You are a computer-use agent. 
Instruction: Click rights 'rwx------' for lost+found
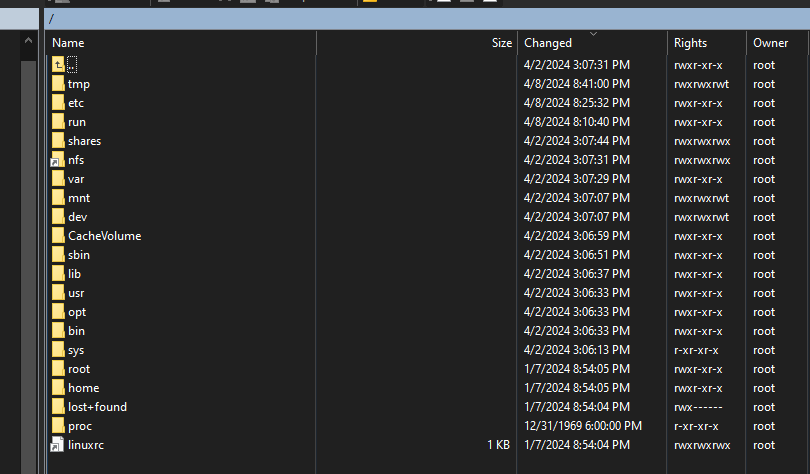tap(698, 407)
